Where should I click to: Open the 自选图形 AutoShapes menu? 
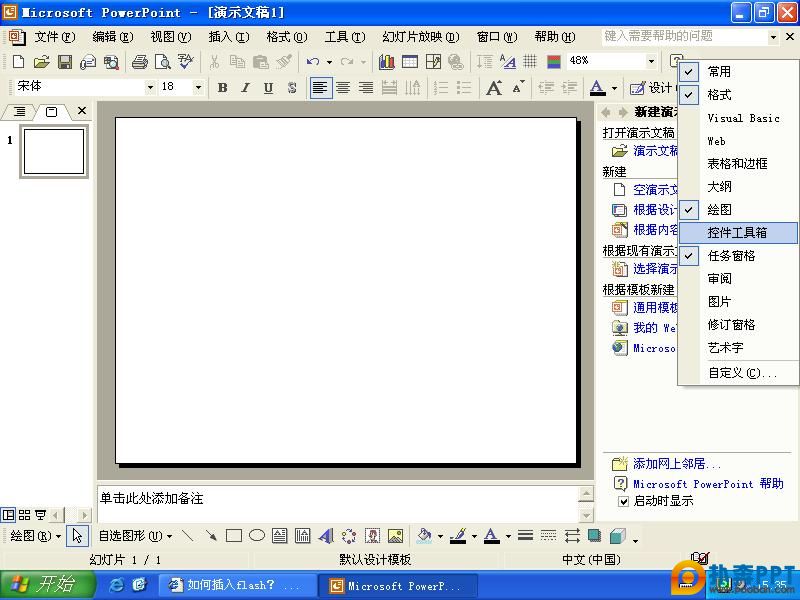pyautogui.click(x=135, y=536)
